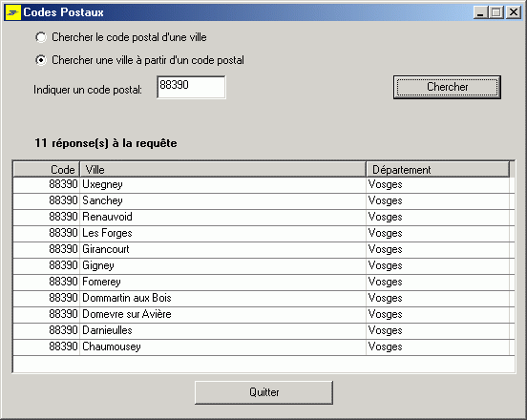This screenshot has height=420, width=527.
Task: Click the postal code input field
Action: [x=191, y=87]
